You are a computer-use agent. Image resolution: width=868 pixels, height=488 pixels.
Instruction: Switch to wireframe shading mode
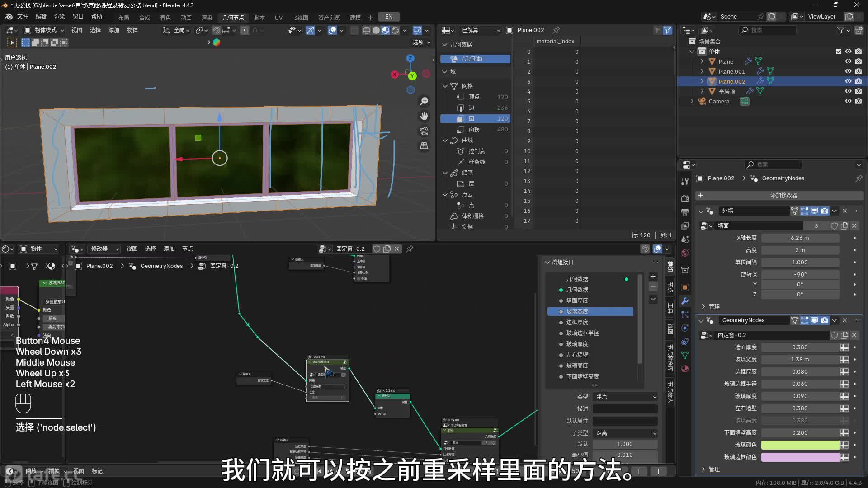[x=366, y=30]
